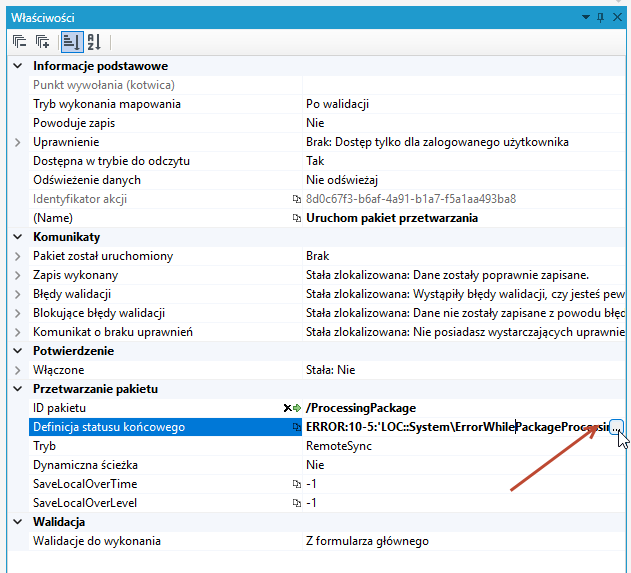Expand Pakiet został uruchomiony row
The height and width of the screenshot is (573, 631).
(18, 256)
